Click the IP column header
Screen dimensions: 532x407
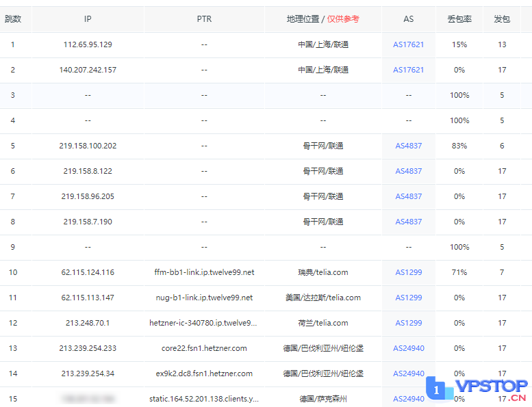pyautogui.click(x=88, y=19)
